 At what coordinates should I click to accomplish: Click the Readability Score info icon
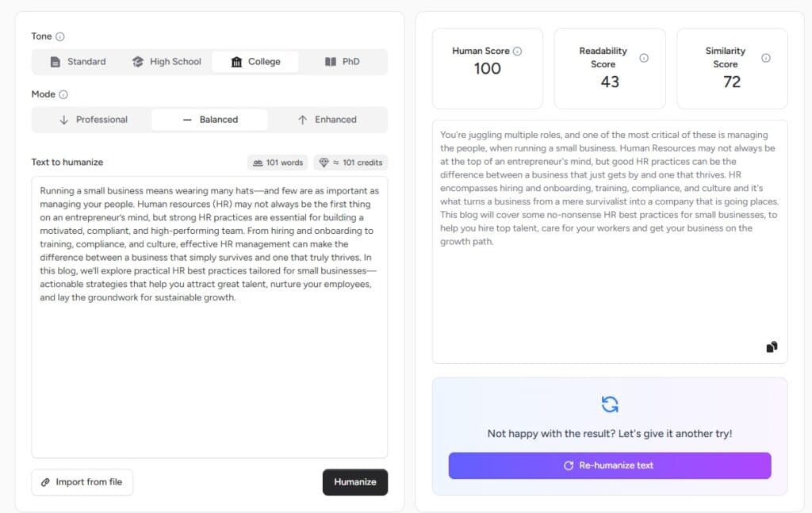point(642,57)
